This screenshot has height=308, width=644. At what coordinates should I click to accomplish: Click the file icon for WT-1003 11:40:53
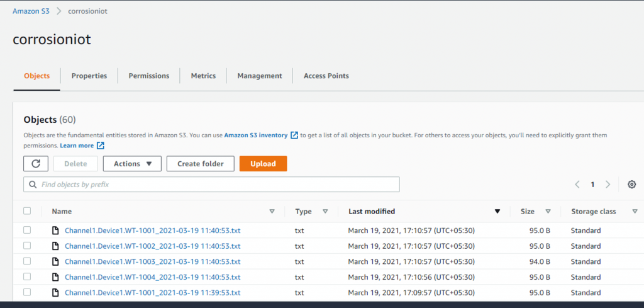55,261
